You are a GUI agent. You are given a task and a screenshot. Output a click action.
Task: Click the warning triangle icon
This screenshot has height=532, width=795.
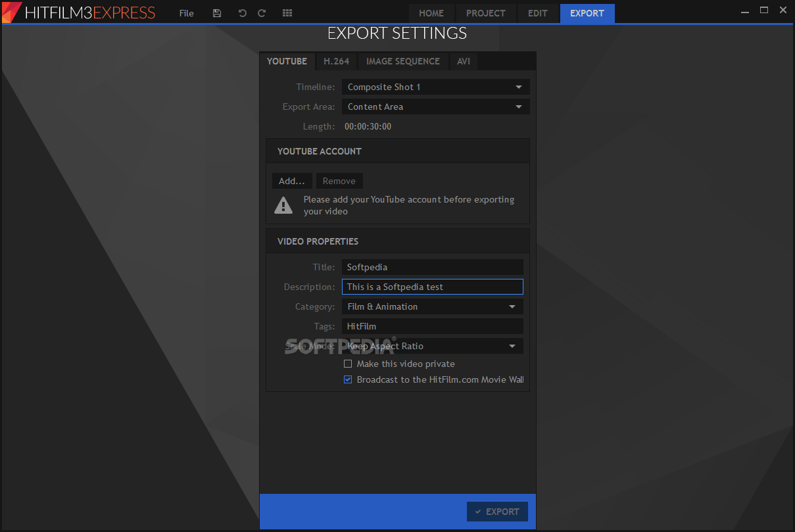pyautogui.click(x=283, y=205)
